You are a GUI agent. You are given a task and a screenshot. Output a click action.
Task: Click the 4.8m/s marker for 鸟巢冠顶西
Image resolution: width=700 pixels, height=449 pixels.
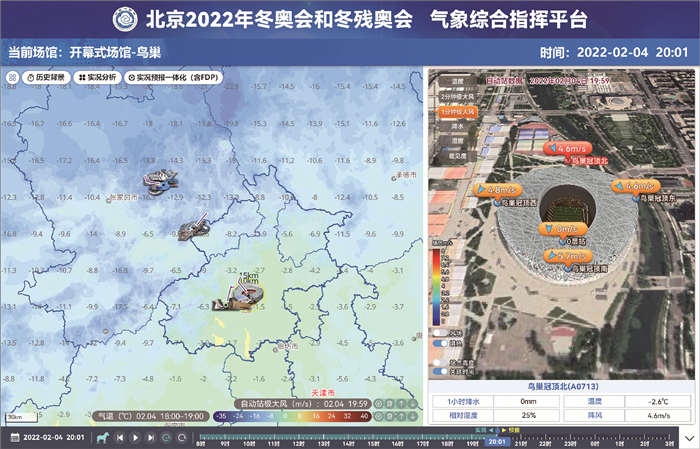[498, 190]
